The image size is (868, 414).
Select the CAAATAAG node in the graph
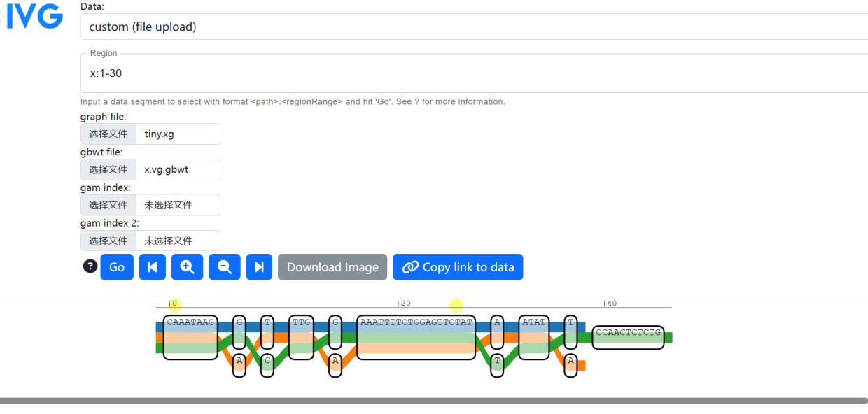click(190, 337)
